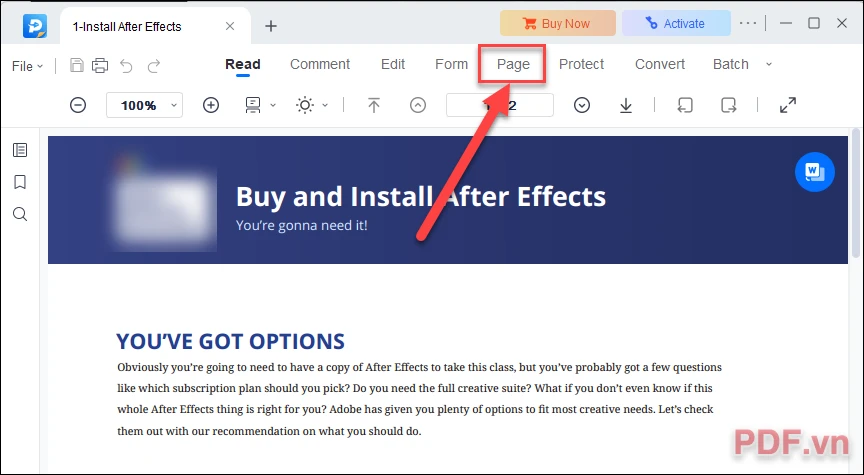864x475 pixels.
Task: Click the brightness/background mode icon
Action: tap(305, 105)
